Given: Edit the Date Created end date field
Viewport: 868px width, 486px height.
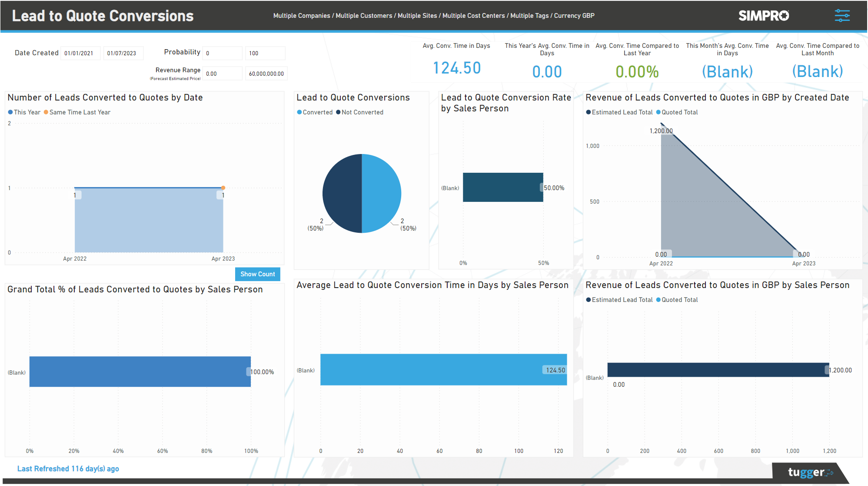Looking at the screenshot, I should (123, 53).
